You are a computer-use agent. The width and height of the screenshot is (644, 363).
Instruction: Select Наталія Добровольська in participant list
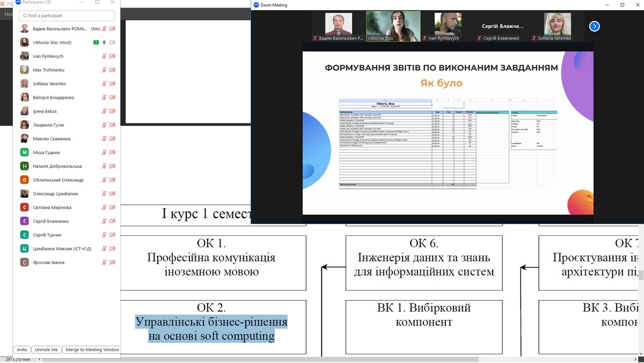tap(57, 166)
